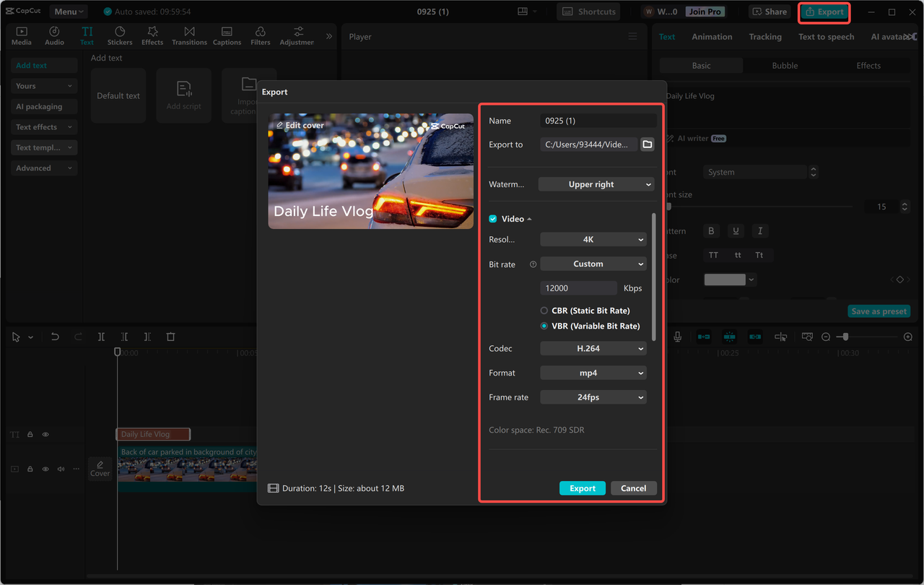This screenshot has height=585, width=924.
Task: Click the folder icon next to export path
Action: pyautogui.click(x=647, y=144)
